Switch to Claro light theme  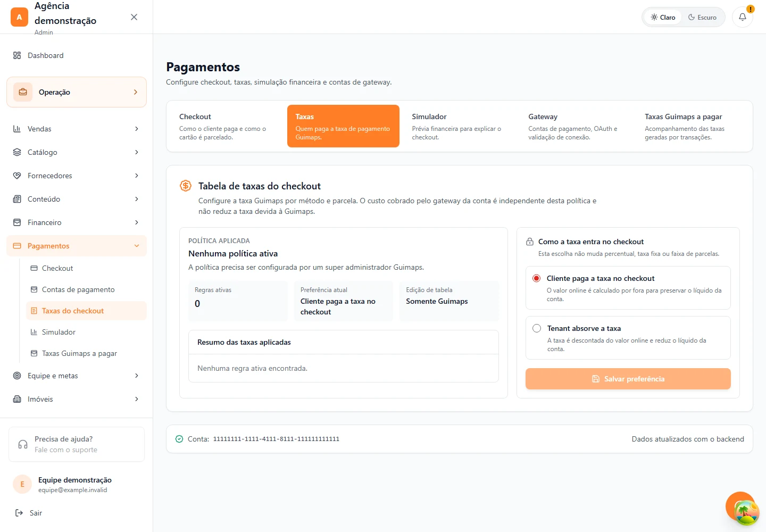[663, 17]
